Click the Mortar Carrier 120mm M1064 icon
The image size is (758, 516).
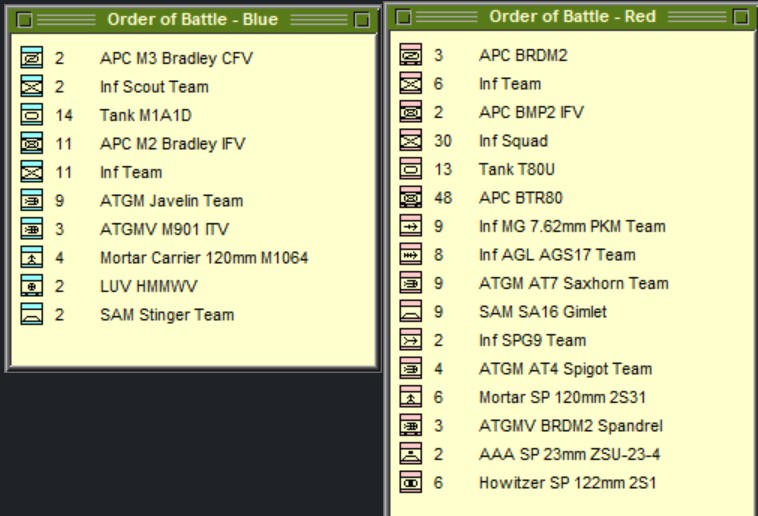coord(31,257)
